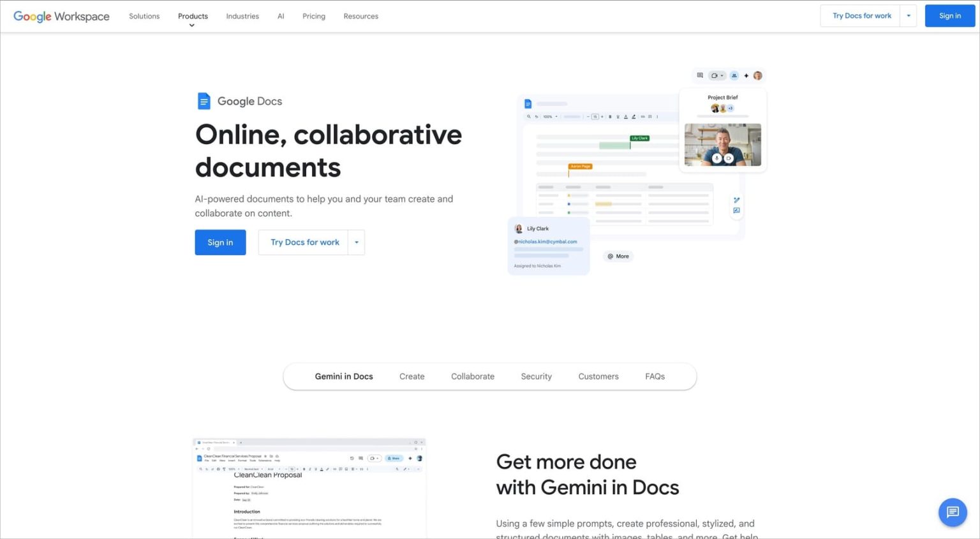Select the Underline formatting icon

pos(618,117)
